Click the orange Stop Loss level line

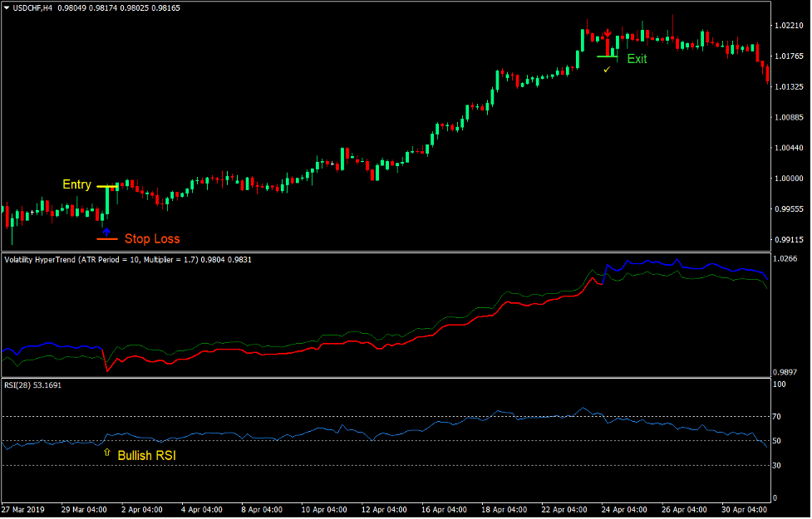(107, 239)
